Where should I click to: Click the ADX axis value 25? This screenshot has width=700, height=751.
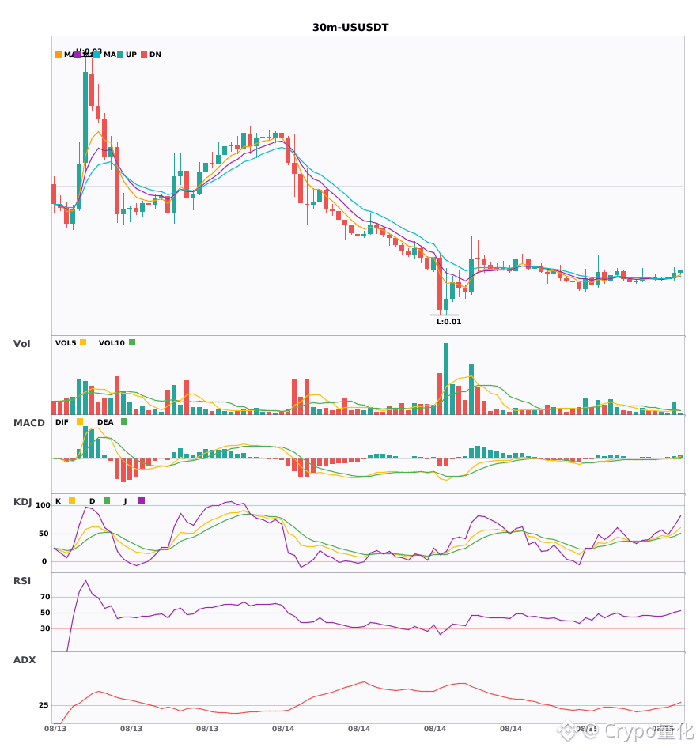point(44,705)
